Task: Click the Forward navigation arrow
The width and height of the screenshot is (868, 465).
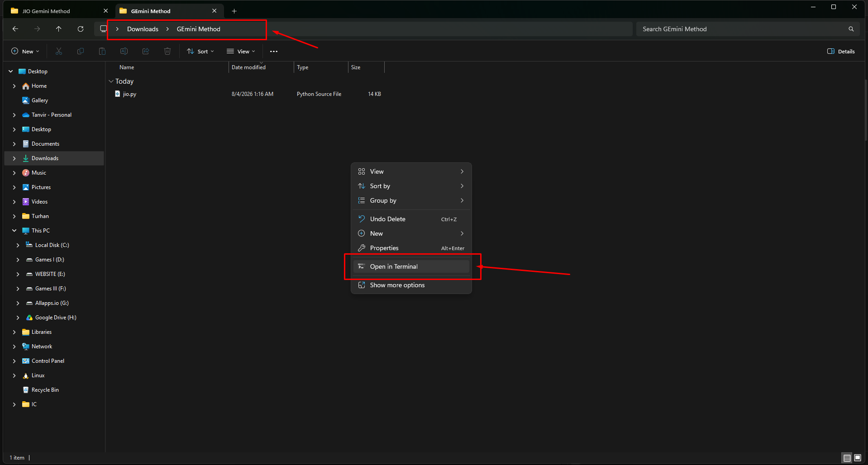Action: pyautogui.click(x=37, y=29)
